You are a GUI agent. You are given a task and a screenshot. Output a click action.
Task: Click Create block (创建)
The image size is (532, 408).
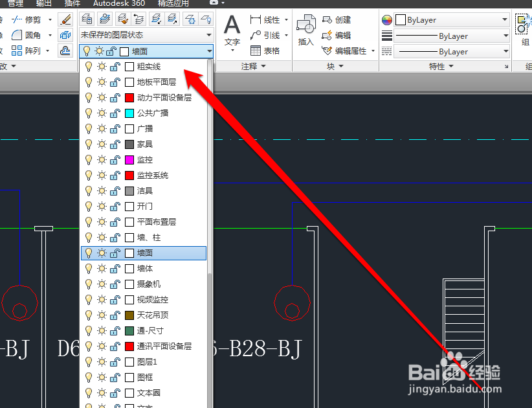pyautogui.click(x=337, y=19)
